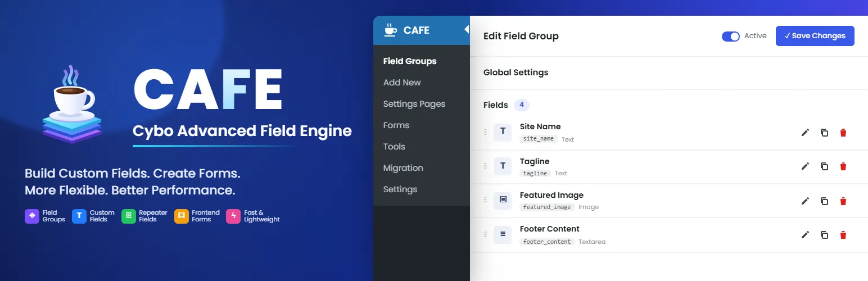Edit the Footer Content field
Screen dimensions: 868x281
805,235
